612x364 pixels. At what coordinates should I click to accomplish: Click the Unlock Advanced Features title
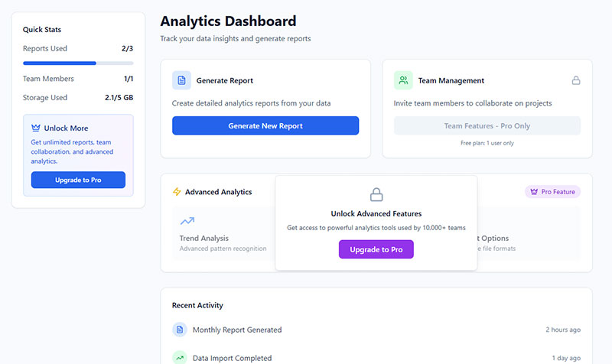tap(376, 214)
